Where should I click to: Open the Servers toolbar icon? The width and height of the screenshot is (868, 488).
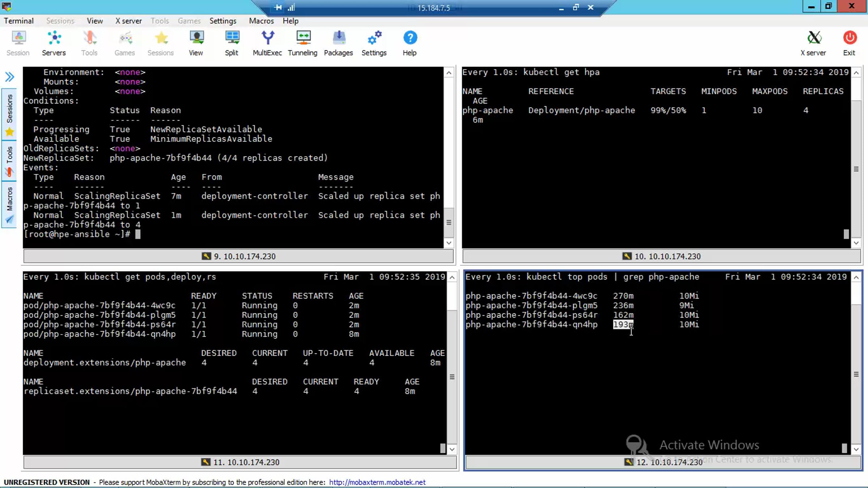click(x=54, y=43)
